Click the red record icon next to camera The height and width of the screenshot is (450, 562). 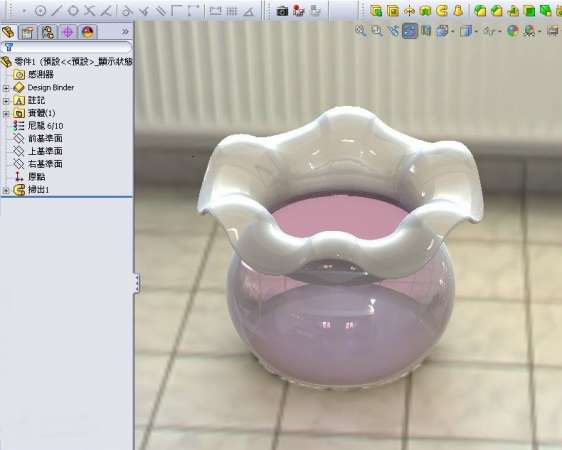[298, 10]
